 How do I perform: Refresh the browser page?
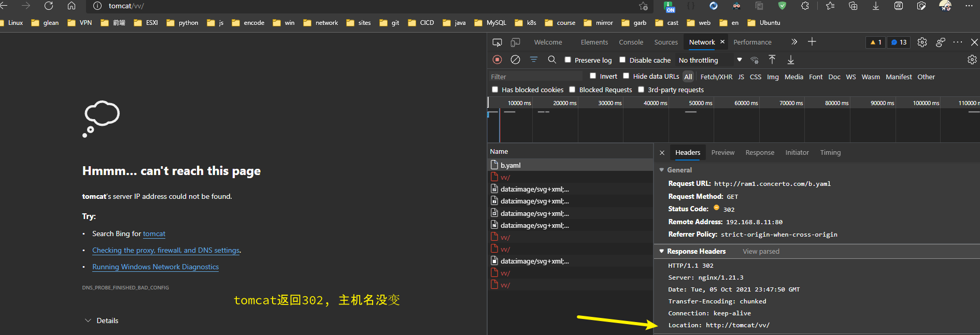click(49, 6)
